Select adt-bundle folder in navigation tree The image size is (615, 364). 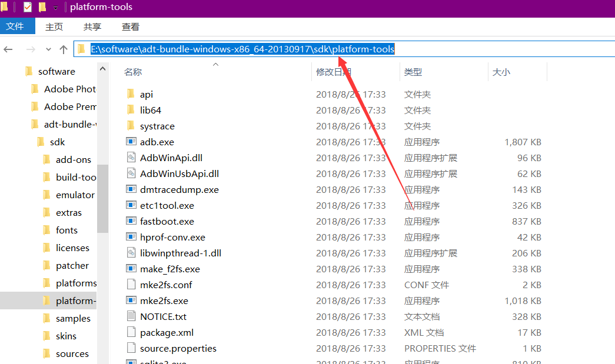coord(70,124)
